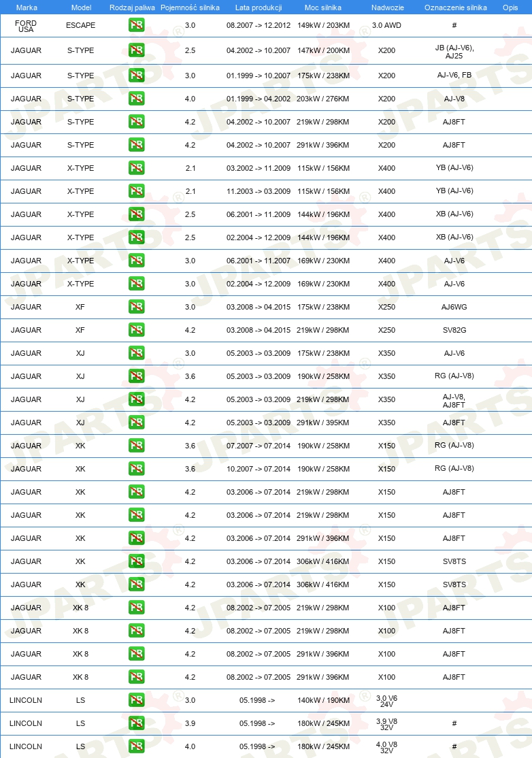This screenshot has width=532, height=758.
Task: Select the 01.1999 -> 04.2002 production cell
Action: tap(259, 99)
